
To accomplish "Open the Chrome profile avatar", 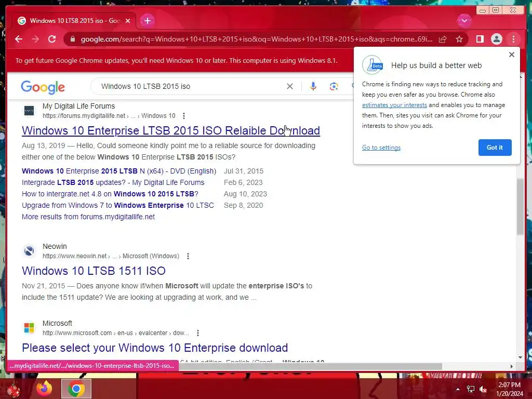I will (496, 39).
